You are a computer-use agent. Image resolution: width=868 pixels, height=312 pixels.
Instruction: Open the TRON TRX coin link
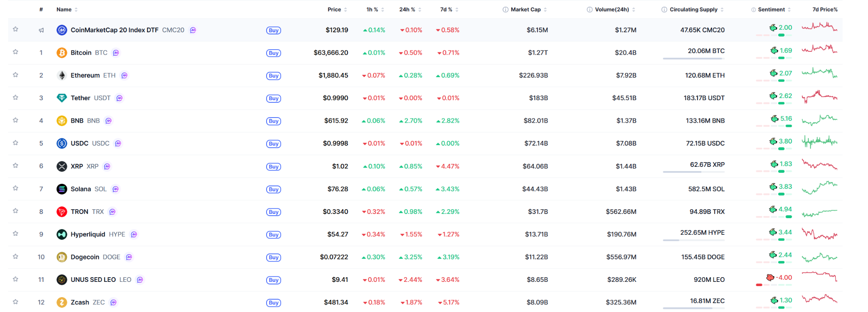coord(87,212)
